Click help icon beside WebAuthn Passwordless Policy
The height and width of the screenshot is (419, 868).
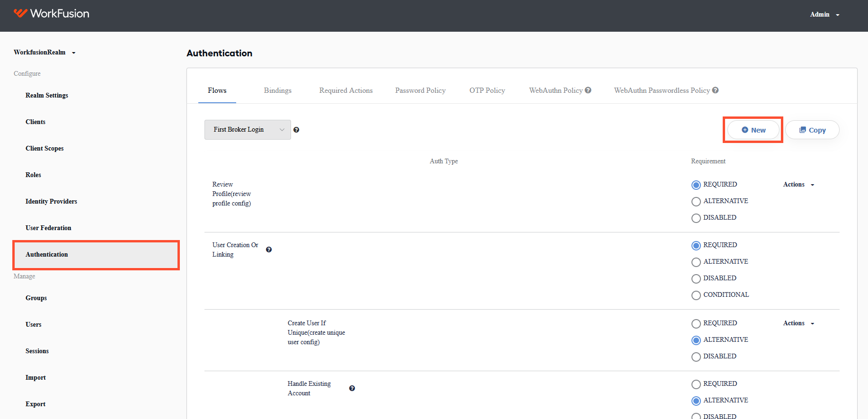(715, 90)
